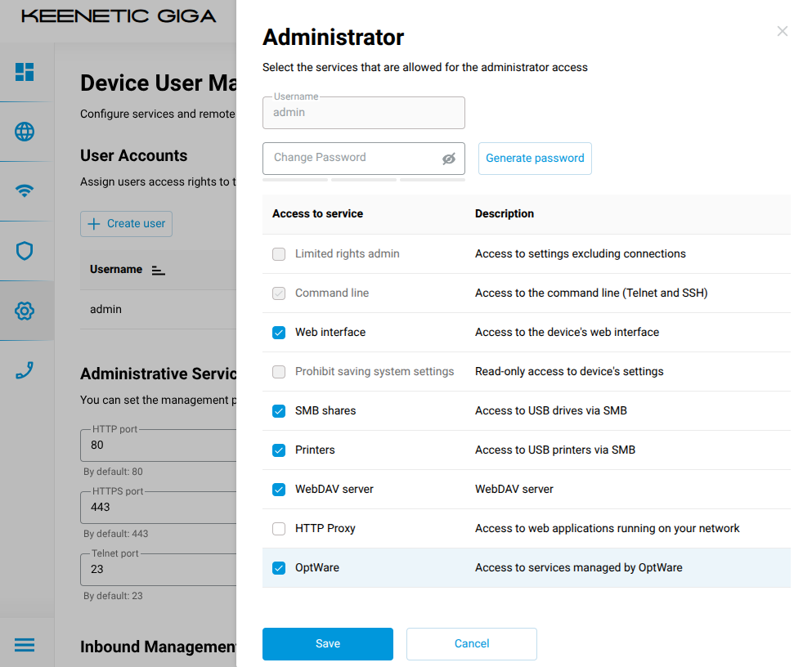The width and height of the screenshot is (812, 667).
Task: Enable the HTTP Proxy checkbox
Action: pos(279,529)
